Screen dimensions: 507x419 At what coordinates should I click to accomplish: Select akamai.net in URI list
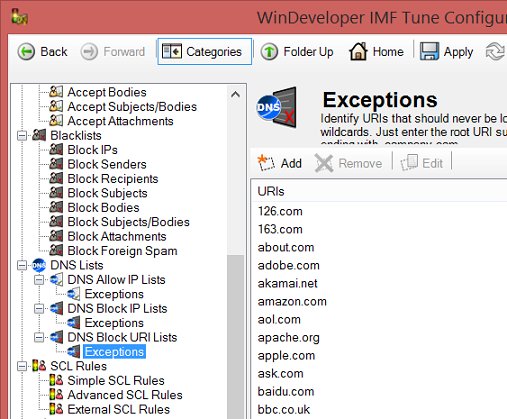pos(287,283)
